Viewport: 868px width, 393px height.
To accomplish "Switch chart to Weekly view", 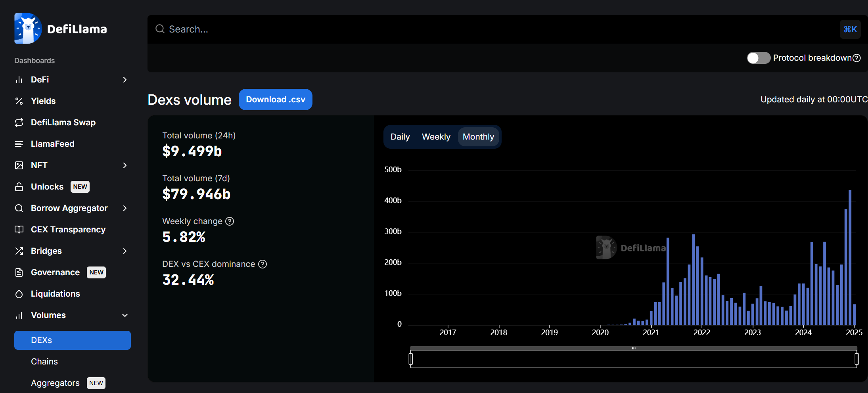I will coord(436,137).
